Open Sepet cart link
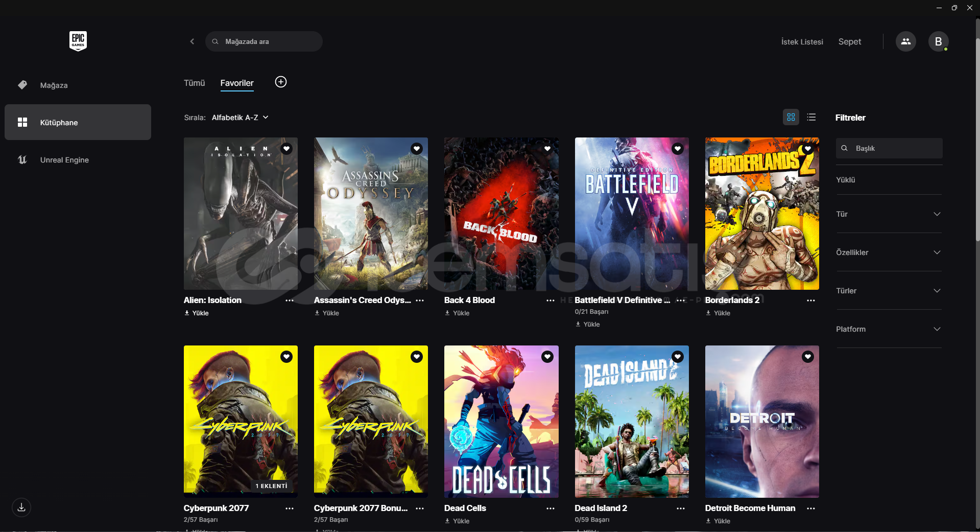 point(849,42)
